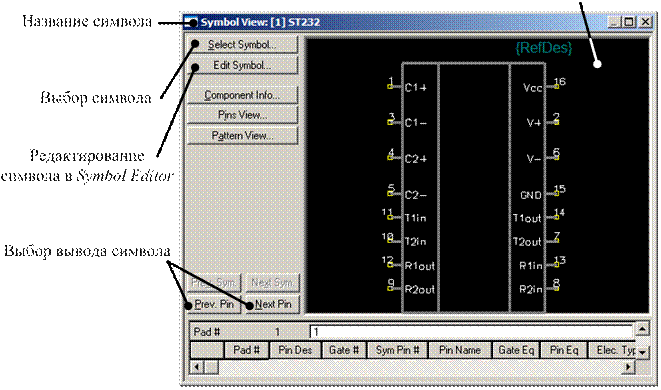Click the table's vertical scroll up arrow
Image resolution: width=661 pixels, height=390 pixels.
point(642,329)
